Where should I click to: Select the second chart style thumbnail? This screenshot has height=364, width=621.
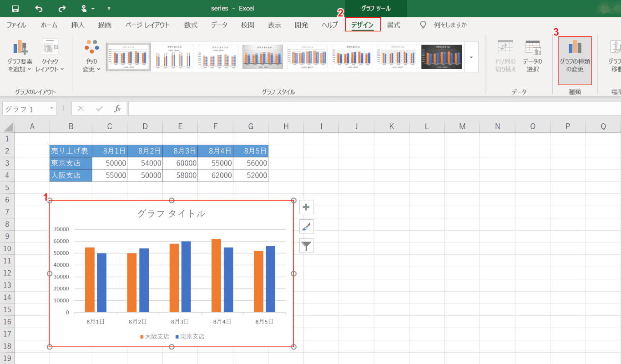point(173,57)
